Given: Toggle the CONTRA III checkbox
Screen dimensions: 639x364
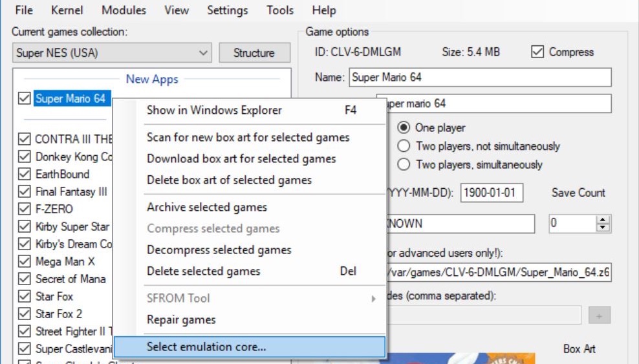Looking at the screenshot, I should point(25,139).
